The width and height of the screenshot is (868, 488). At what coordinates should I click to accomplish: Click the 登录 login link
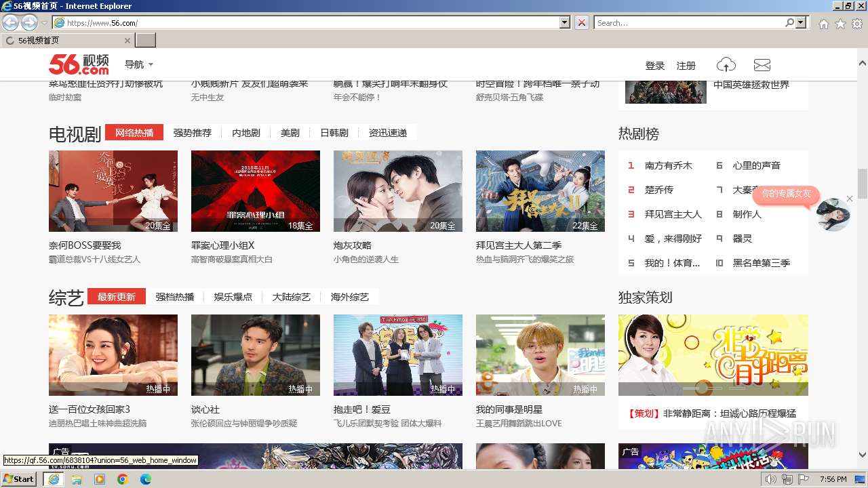coord(655,66)
